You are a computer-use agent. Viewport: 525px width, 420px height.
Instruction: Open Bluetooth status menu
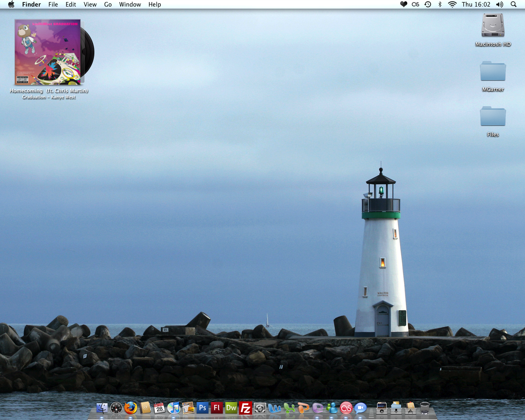(440, 5)
